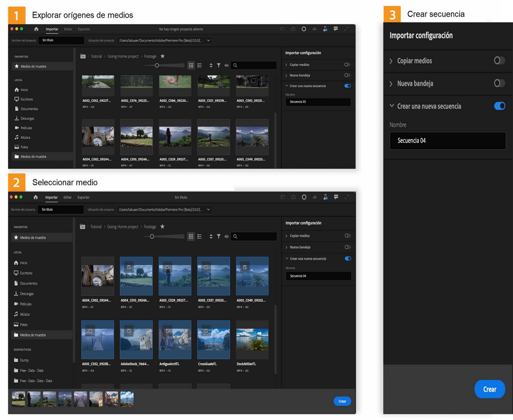
Task: Disable Crear una nueva secuencia toggle
Action: point(499,106)
